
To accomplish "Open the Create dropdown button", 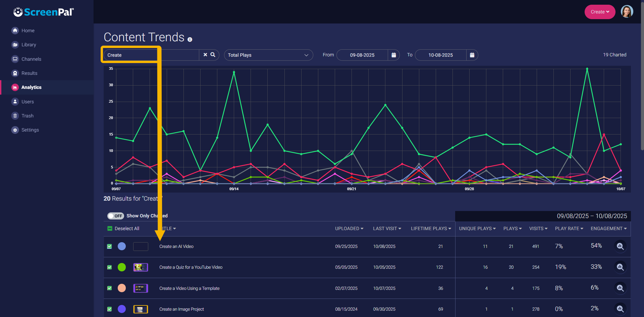I will [600, 12].
